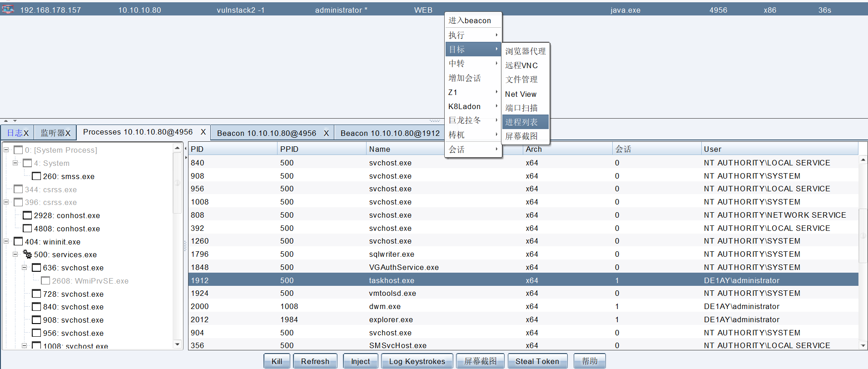Close the Beacon 10.10.10.80@4956 tab
The image size is (868, 369).
pos(326,133)
